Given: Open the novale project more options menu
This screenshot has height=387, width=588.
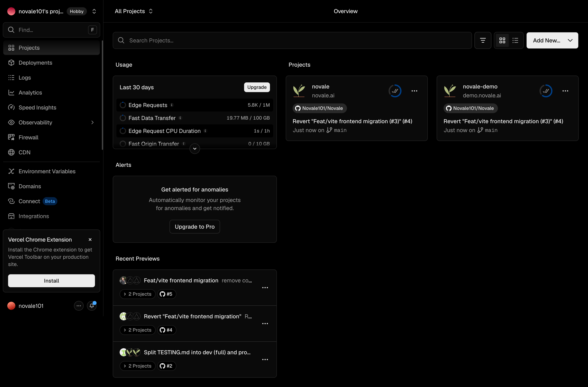Looking at the screenshot, I should [x=414, y=91].
